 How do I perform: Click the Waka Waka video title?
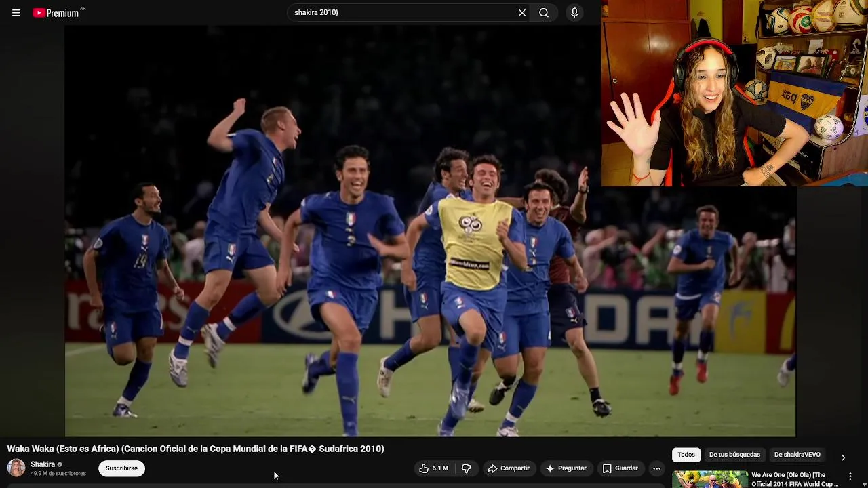pos(195,449)
